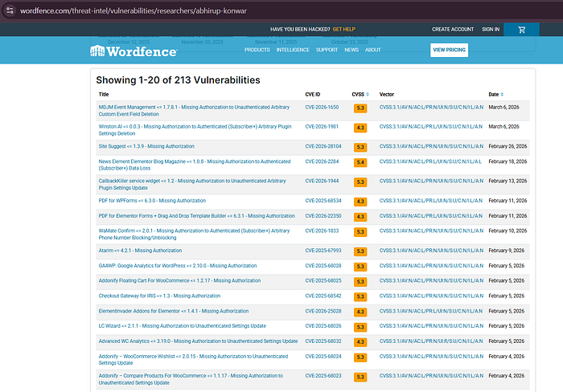The image size is (563, 392).
Task: Open CVSS vector for MDJM Event Management row
Action: tap(431, 107)
